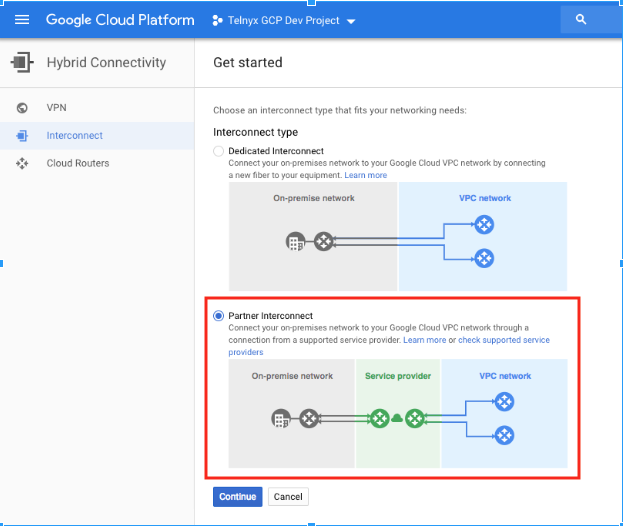Click the building icon in Partner diagram
623x526 pixels.
tap(281, 419)
